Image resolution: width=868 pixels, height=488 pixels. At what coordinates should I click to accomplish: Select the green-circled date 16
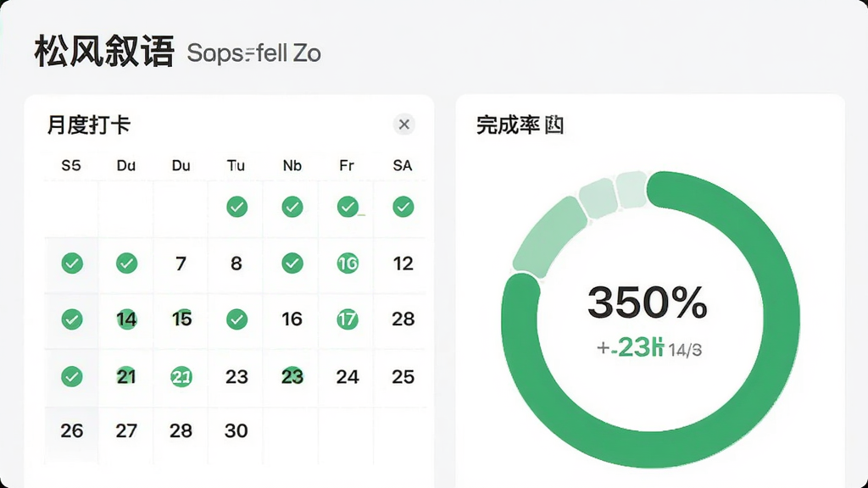(x=348, y=263)
